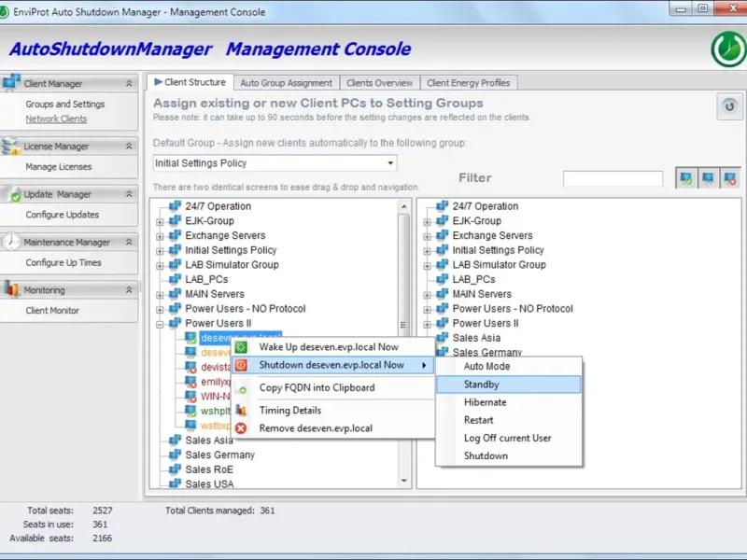This screenshot has width=747, height=560.
Task: Open Client Monitor link
Action: click(x=52, y=311)
